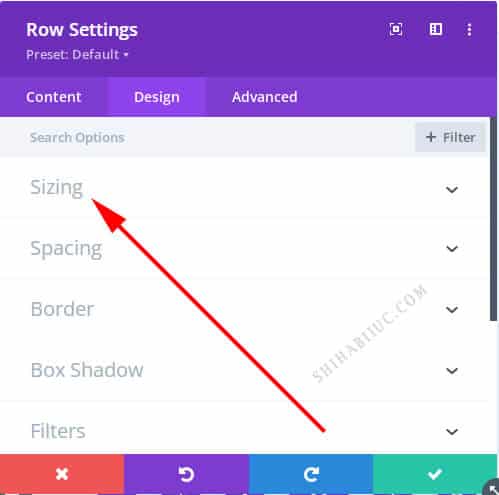Open the three-dot more options menu

(469, 30)
